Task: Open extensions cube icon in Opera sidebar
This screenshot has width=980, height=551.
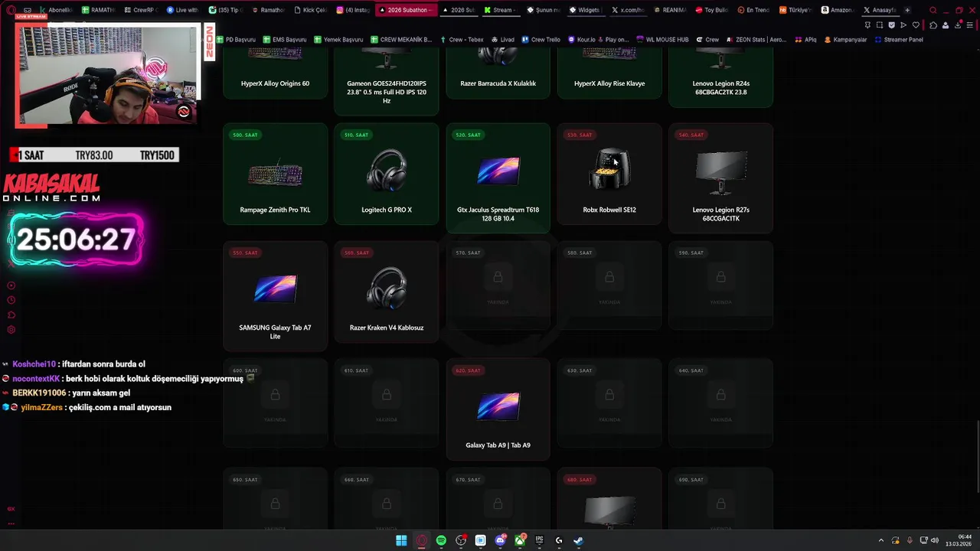Action: pos(11,315)
